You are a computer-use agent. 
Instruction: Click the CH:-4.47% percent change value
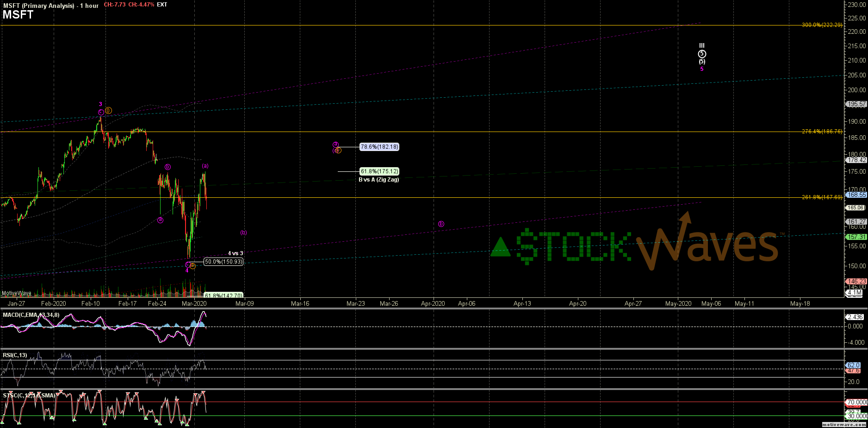[x=141, y=5]
